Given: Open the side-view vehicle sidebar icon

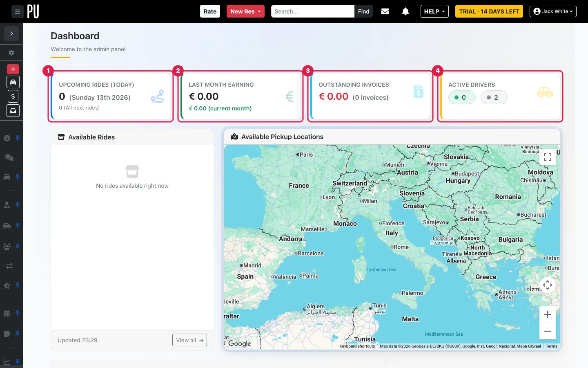Looking at the screenshot, I should 7,226.
